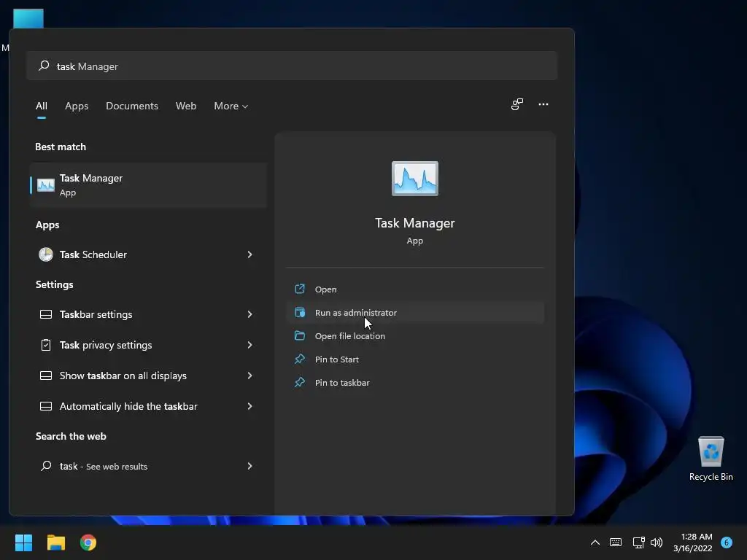Image resolution: width=747 pixels, height=560 pixels.
Task: Click inside the search text box
Action: click(x=292, y=66)
